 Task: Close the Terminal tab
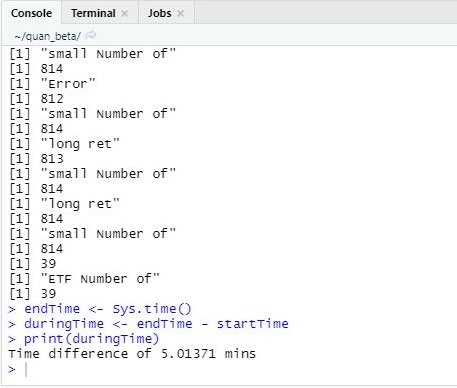[x=125, y=14]
